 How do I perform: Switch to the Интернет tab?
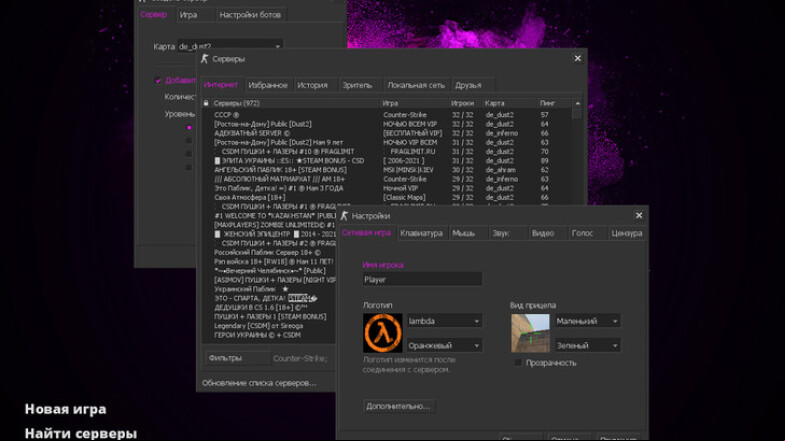pos(221,85)
